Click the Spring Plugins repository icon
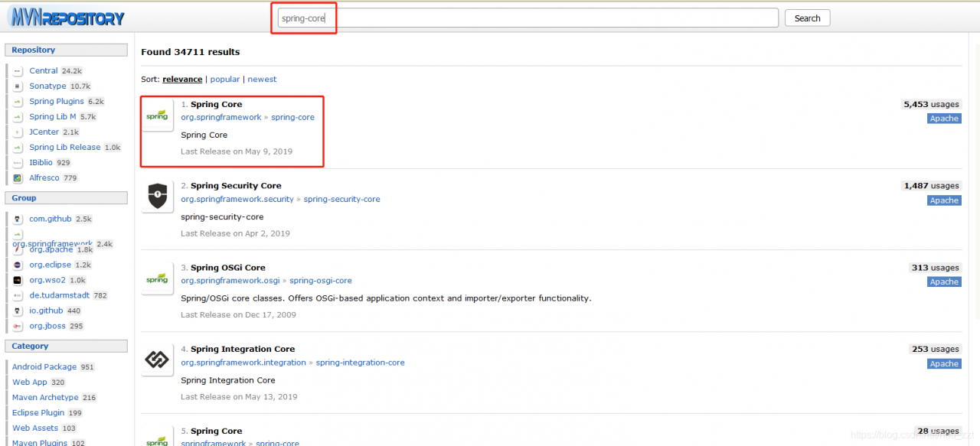The height and width of the screenshot is (446, 980). point(18,102)
